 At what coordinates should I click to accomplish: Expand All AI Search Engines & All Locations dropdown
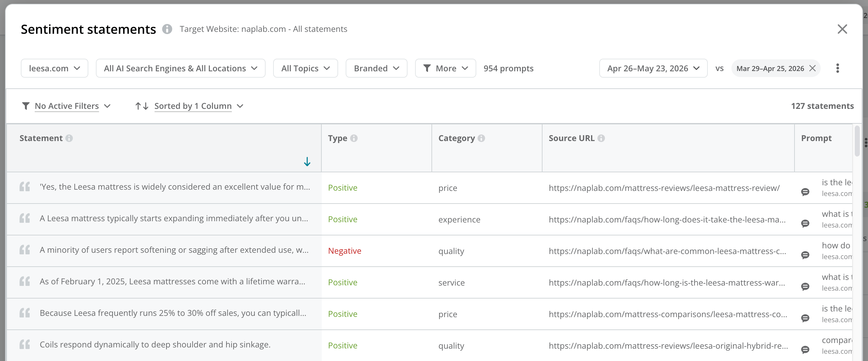coord(181,68)
